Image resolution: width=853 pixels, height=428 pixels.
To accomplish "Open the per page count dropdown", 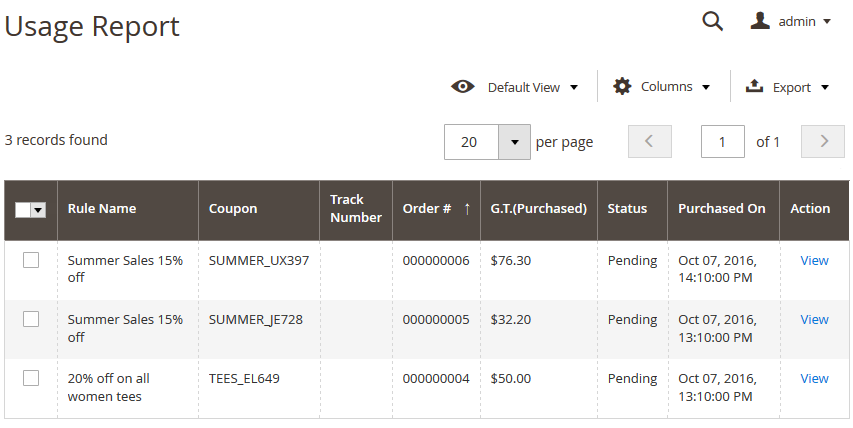I will 514,142.
